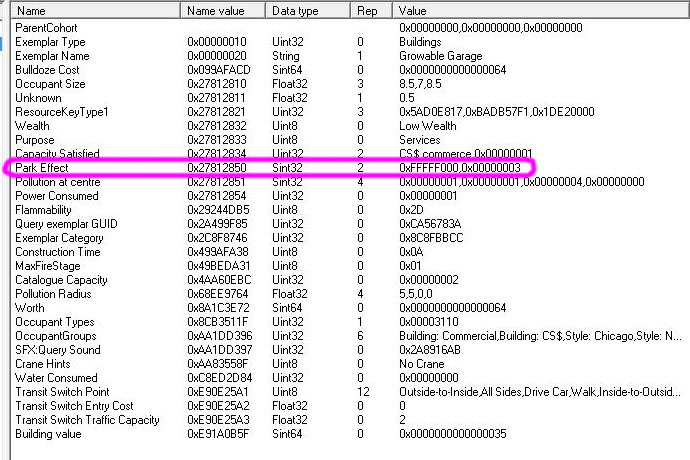Image resolution: width=690 pixels, height=460 pixels.
Task: Click the Building value 0x0000000000000035
Action: tap(452, 434)
